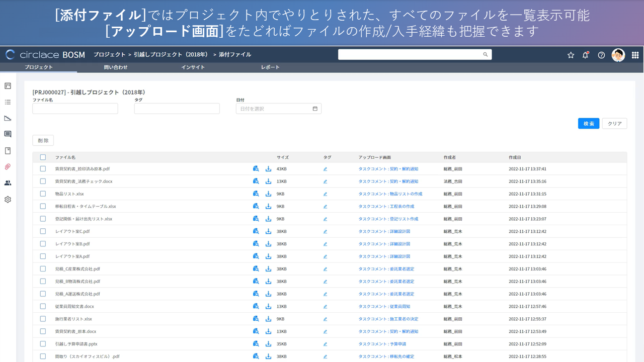Open the apps grid menu icon
Screen dimensions: 644x362
(635, 55)
